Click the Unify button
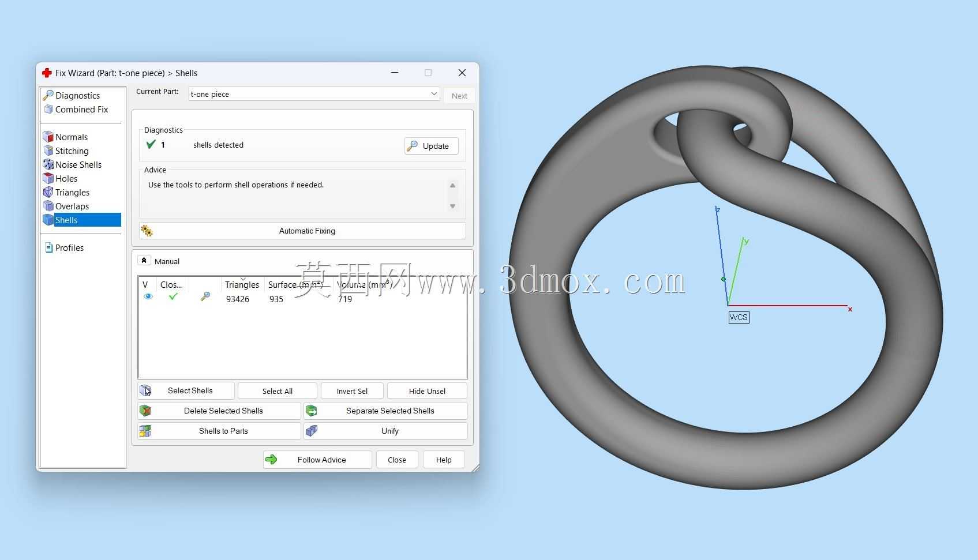Screen dimensions: 978x560 coord(385,431)
